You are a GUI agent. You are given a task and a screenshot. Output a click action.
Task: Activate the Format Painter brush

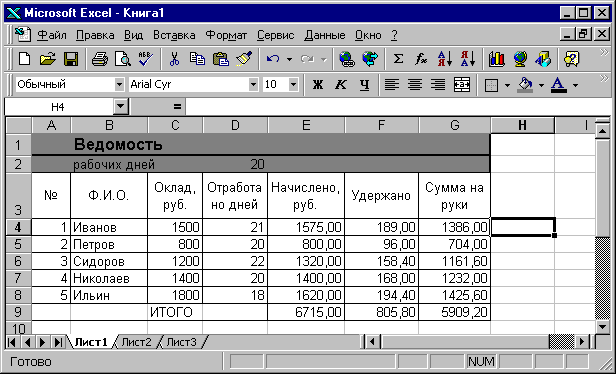click(x=244, y=59)
